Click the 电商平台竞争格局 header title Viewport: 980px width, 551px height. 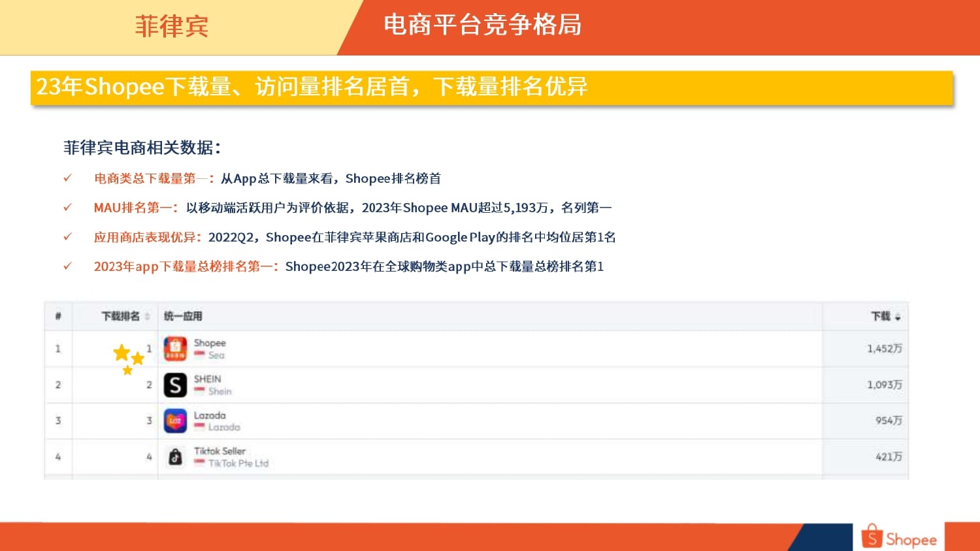pyautogui.click(x=483, y=25)
